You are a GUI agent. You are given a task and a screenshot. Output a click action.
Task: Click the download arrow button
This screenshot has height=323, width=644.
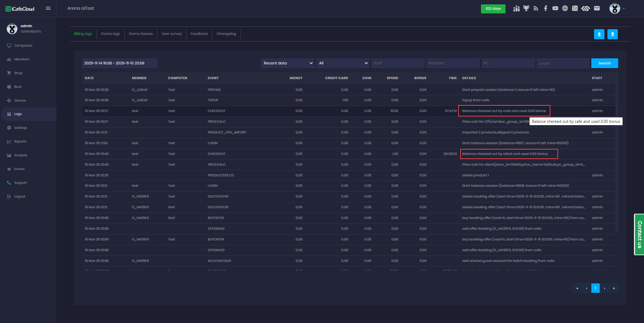612,34
